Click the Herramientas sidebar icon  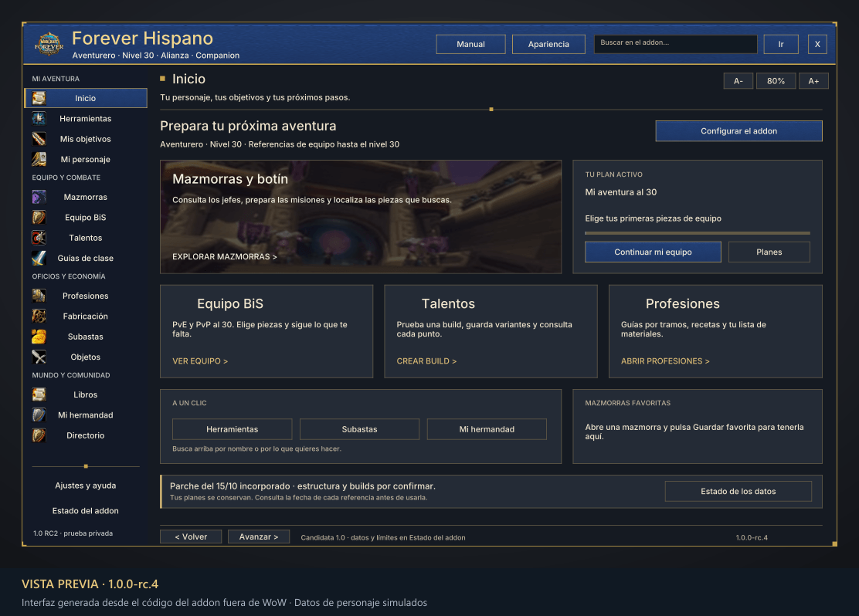39,118
